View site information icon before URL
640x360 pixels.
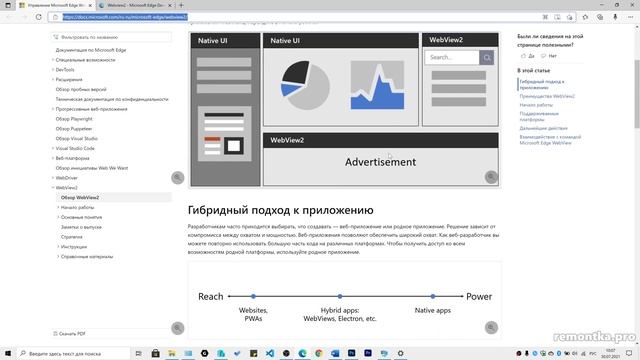(x=55, y=17)
